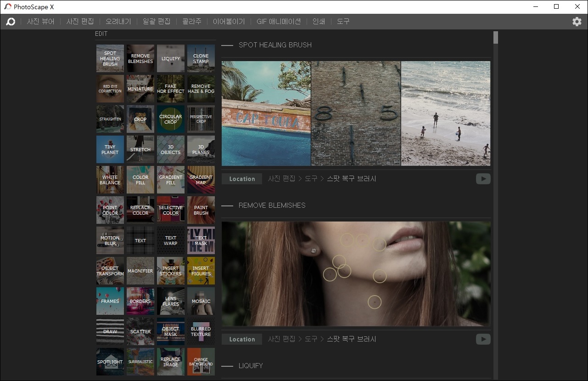Viewport: 588px width, 381px height.
Task: Choose the Gradient Fill tile
Action: (x=171, y=180)
